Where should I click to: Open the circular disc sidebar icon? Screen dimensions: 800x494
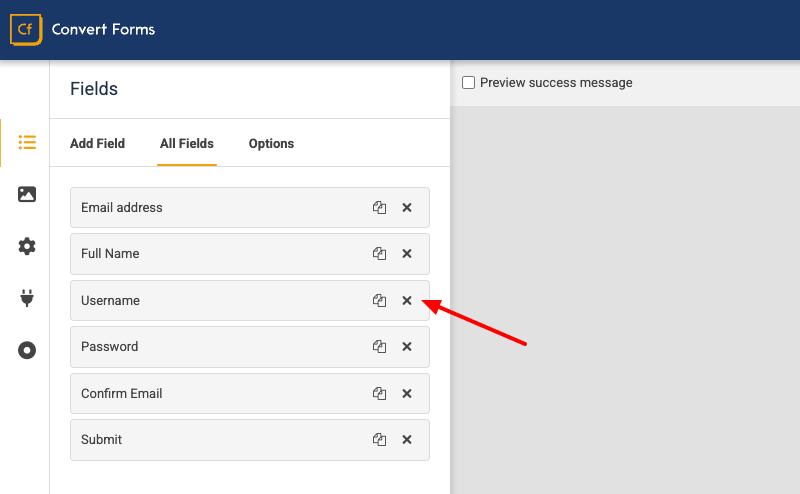pyautogui.click(x=27, y=351)
